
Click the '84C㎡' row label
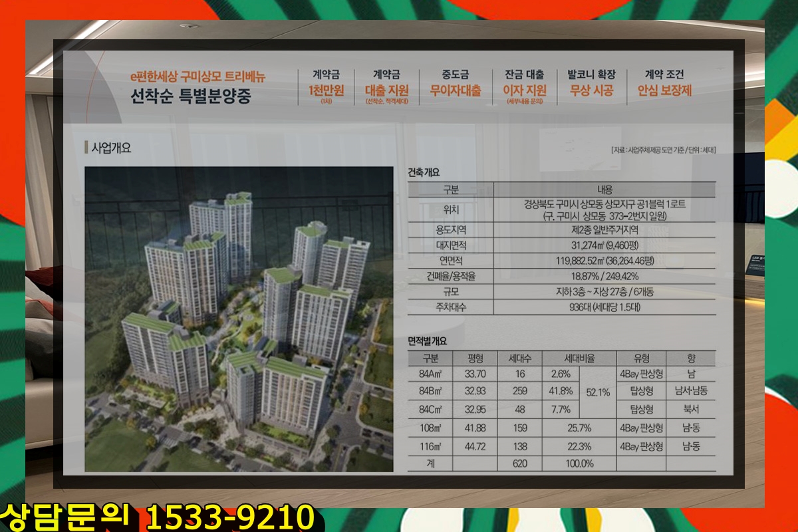[x=431, y=409]
